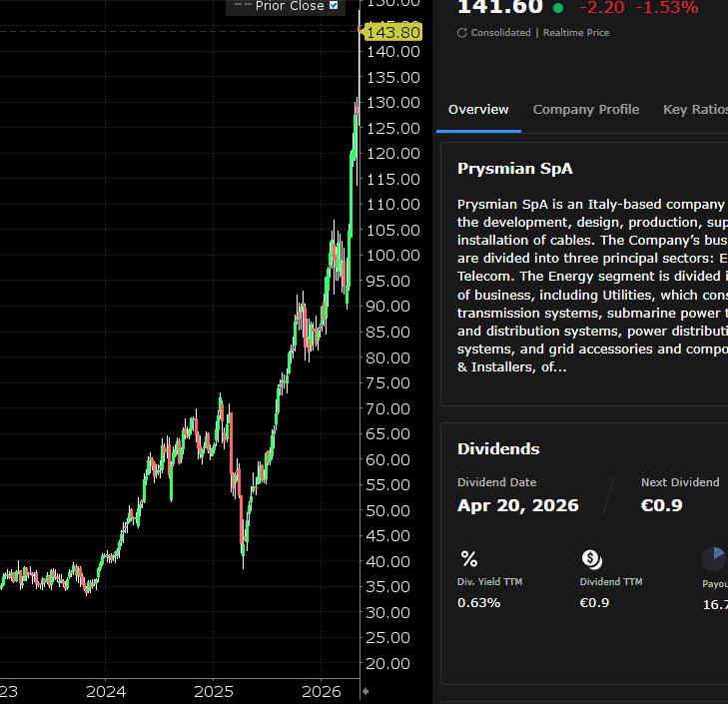
Task: Click the 2024 label on time axis
Action: pyautogui.click(x=106, y=692)
